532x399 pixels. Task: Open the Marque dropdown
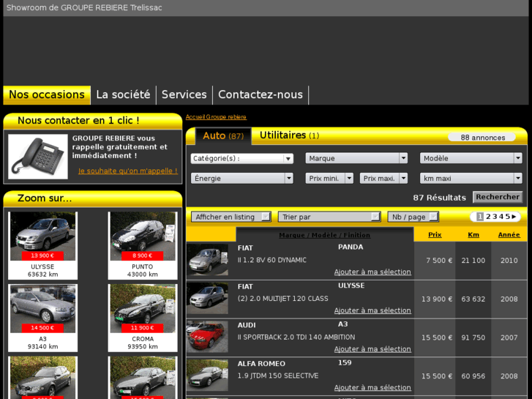click(x=356, y=158)
